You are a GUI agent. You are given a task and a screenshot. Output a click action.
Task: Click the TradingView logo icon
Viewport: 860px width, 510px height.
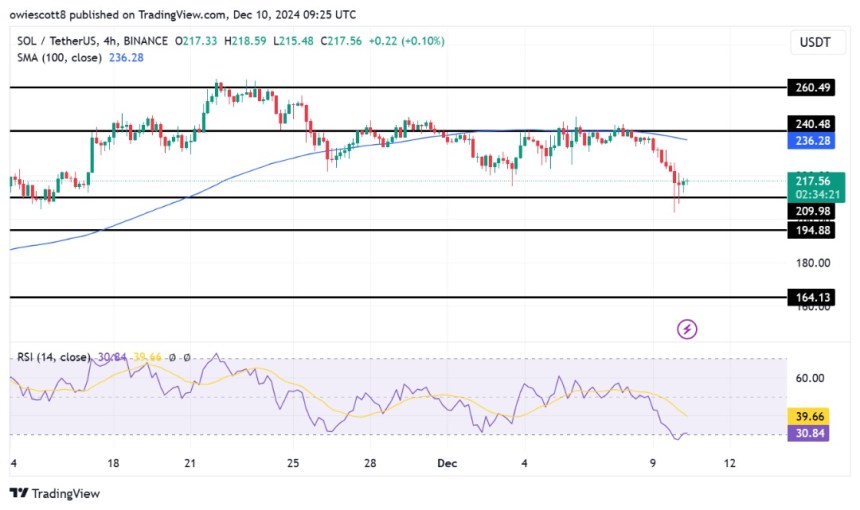(19, 493)
